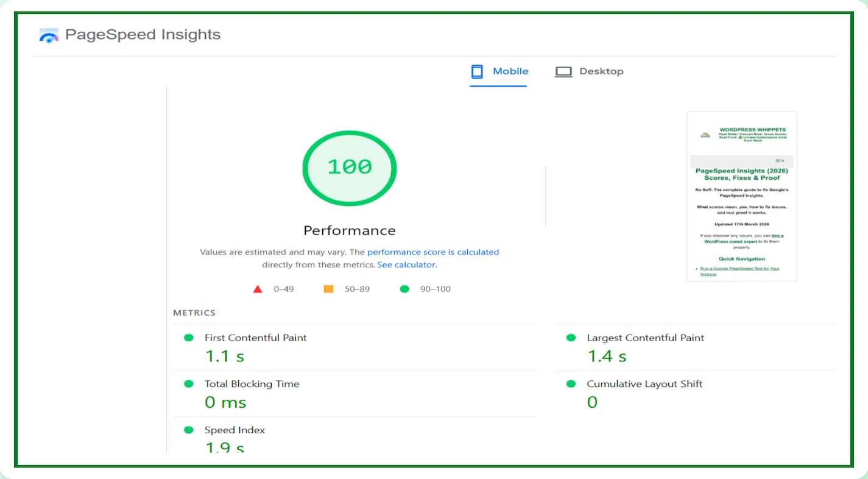Click the orange square 50–89 legend icon

point(328,289)
